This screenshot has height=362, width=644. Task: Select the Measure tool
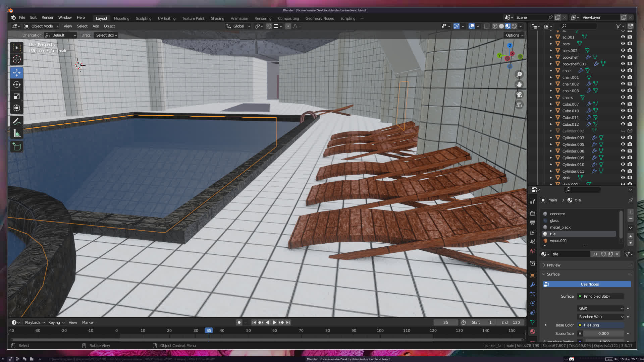tap(17, 134)
